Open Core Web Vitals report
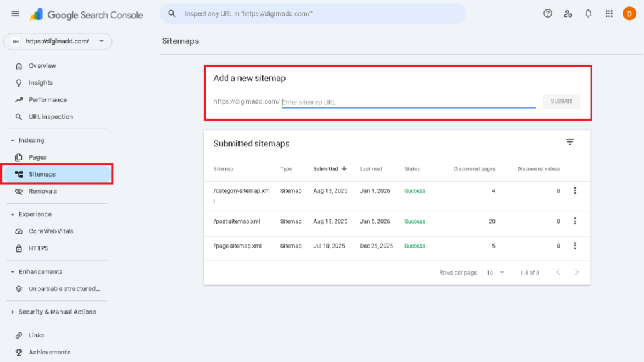Screen dimensions: 644x362 pyautogui.click(x=50, y=231)
